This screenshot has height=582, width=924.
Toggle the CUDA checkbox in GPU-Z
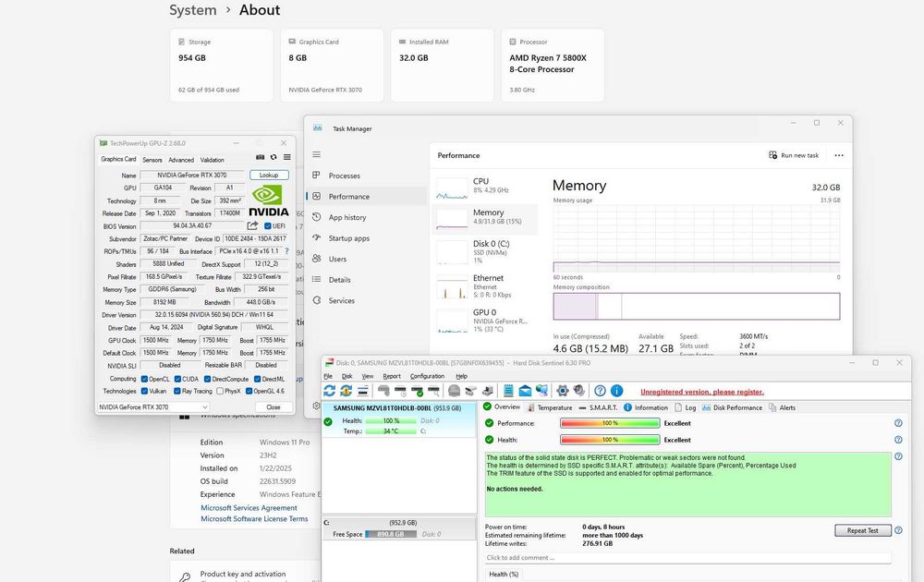177,379
